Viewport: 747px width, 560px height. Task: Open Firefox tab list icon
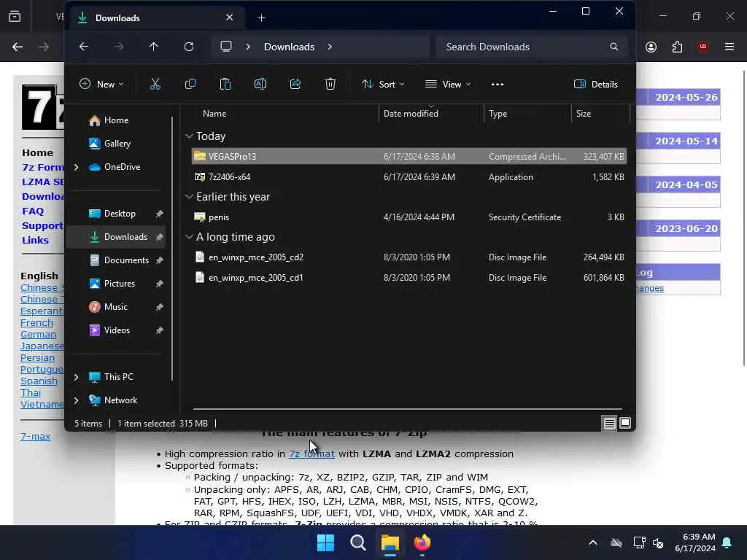15,17
